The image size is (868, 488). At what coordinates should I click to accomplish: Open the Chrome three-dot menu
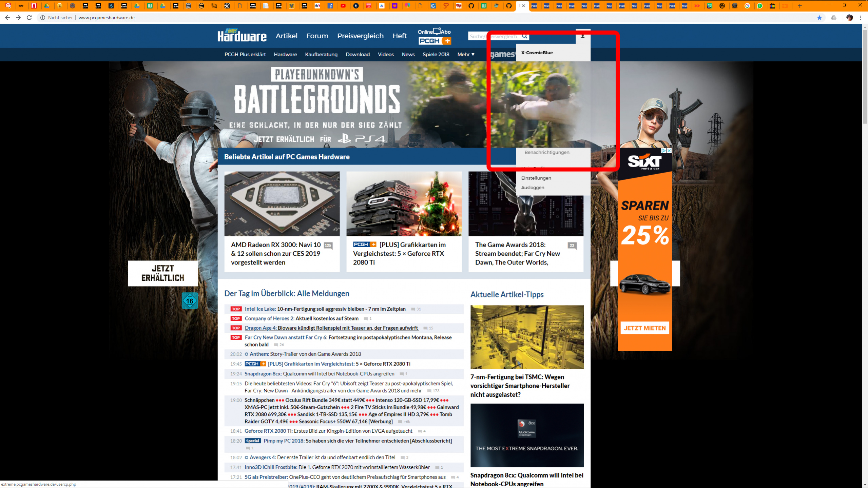click(861, 18)
